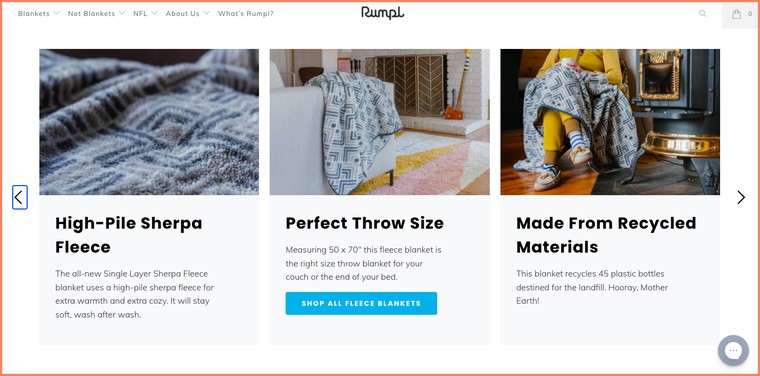Expand the Not Blankets dropdown chevron
This screenshot has height=376, width=760.
122,13
